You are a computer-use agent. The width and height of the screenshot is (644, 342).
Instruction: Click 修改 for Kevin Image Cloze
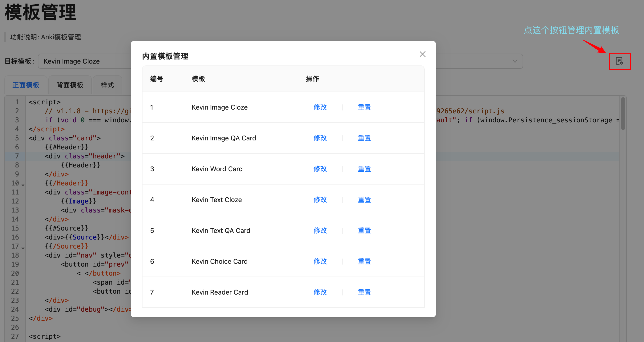[x=320, y=107]
